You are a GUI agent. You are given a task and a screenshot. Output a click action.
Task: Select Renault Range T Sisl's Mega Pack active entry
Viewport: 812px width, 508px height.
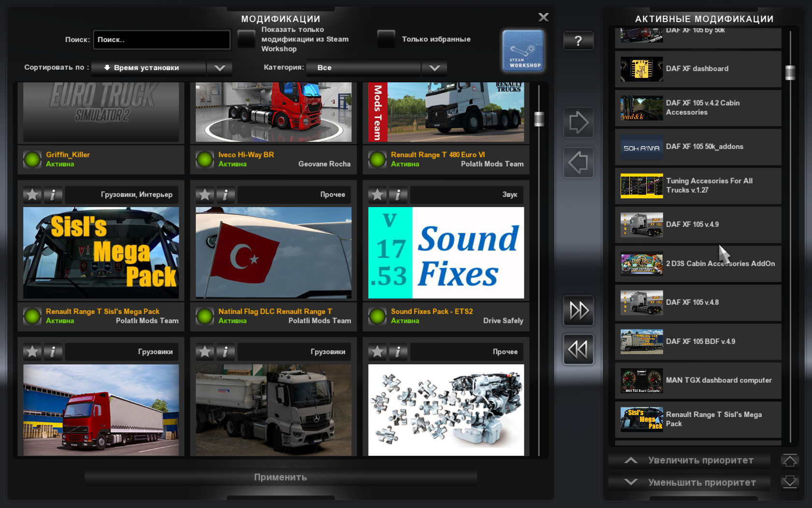698,420
